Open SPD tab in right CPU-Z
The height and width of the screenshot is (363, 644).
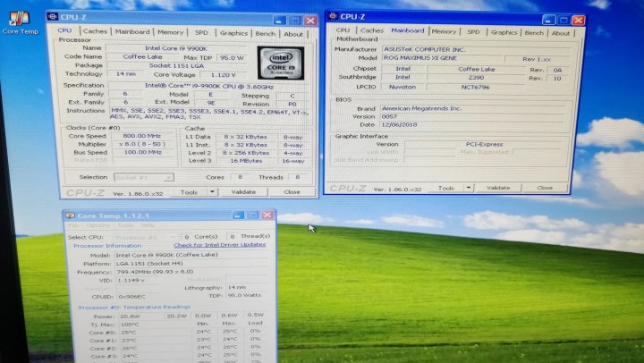tap(473, 31)
